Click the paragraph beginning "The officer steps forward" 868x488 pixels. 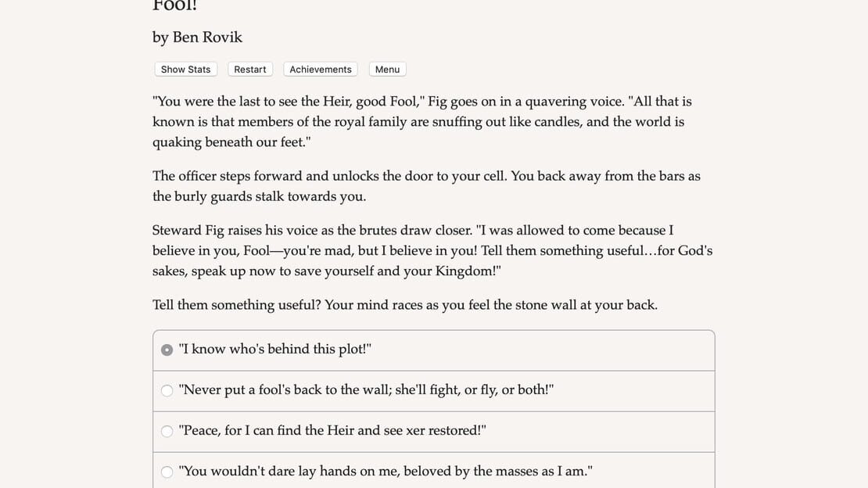point(426,186)
